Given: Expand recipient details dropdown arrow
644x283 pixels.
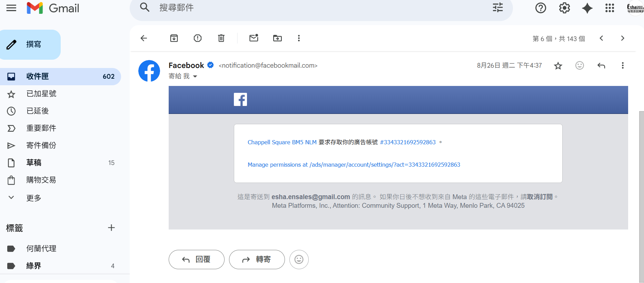Looking at the screenshot, I should click(195, 77).
